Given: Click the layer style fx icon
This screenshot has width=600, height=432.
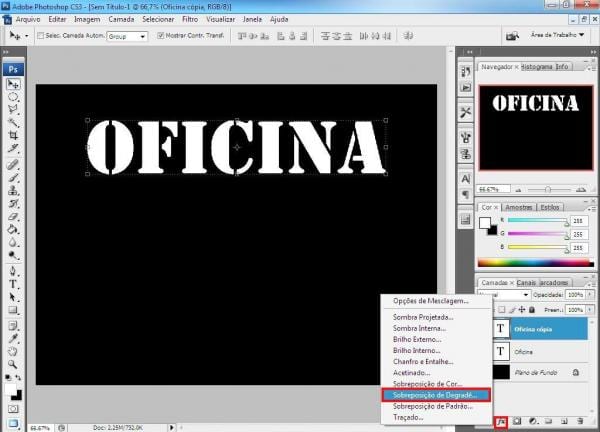Looking at the screenshot, I should coord(501,422).
